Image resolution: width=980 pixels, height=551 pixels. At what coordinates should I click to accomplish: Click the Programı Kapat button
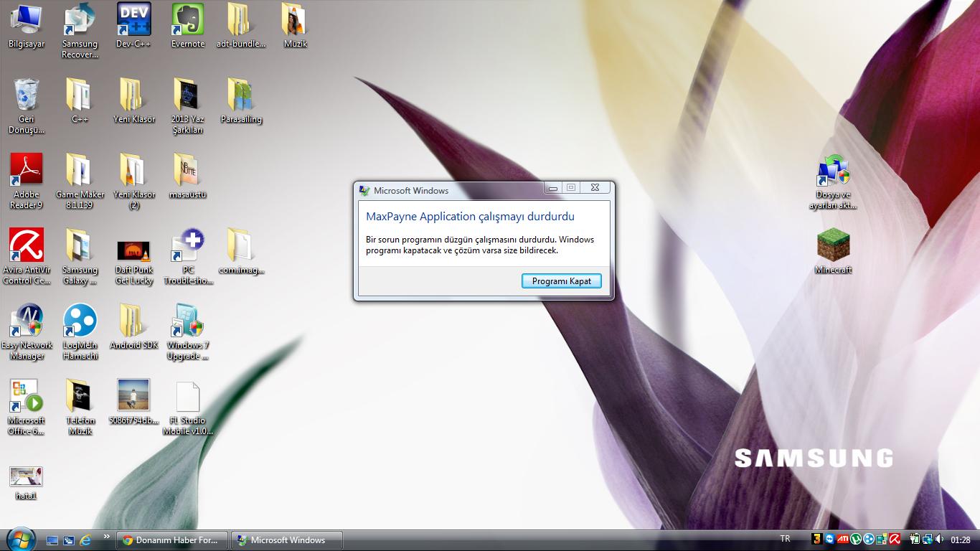(561, 281)
